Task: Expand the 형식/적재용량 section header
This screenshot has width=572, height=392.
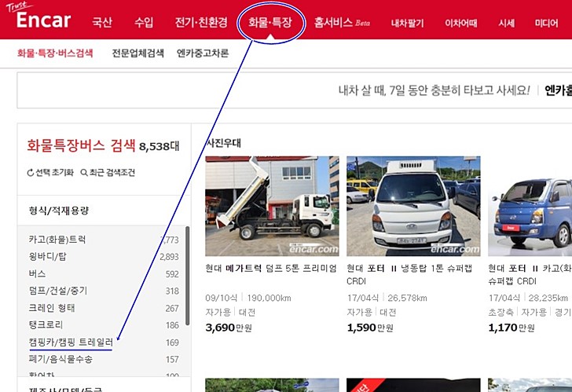Action: pos(104,211)
